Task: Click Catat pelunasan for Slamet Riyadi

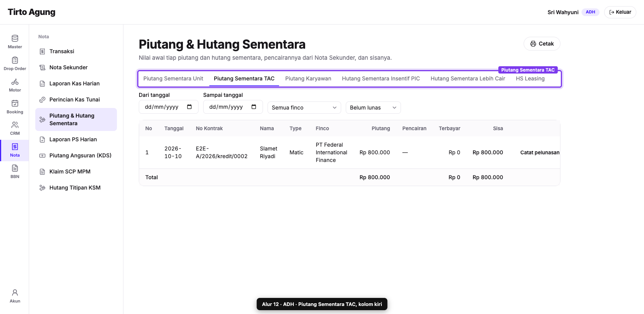Action: coord(540,152)
